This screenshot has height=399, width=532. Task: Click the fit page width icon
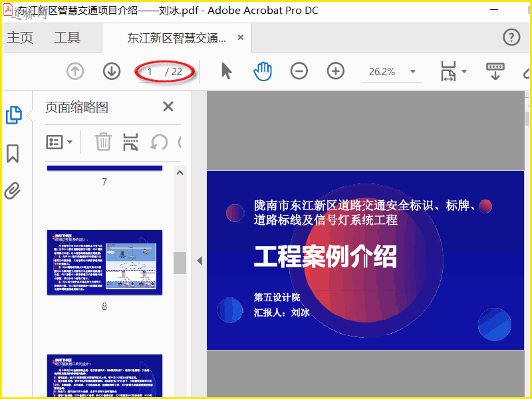[448, 71]
